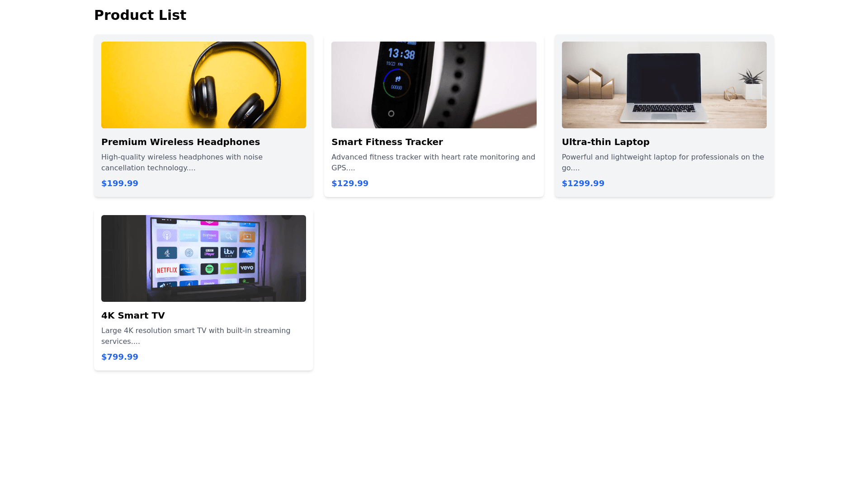
Task: Click the $199.99 headphones price
Action: pyautogui.click(x=120, y=183)
